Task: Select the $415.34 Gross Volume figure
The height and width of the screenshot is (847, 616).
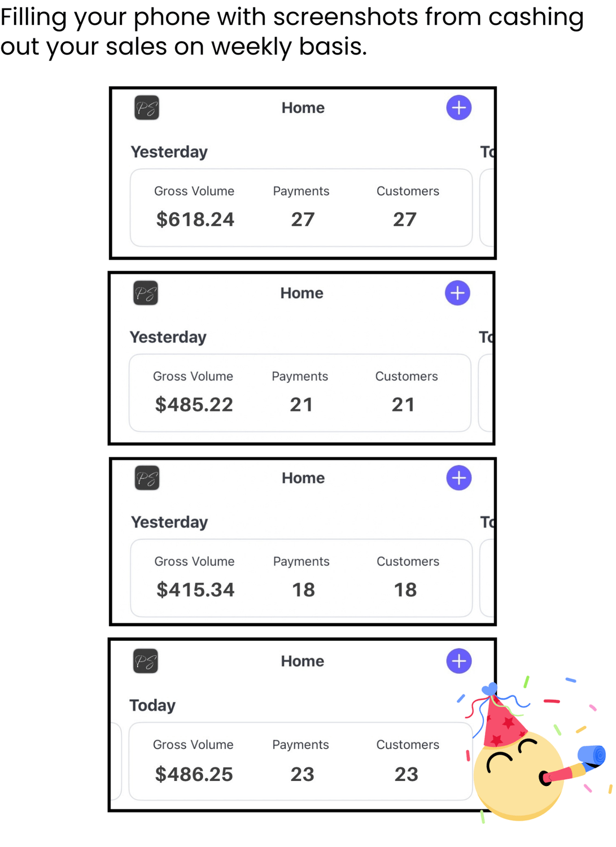Action: [195, 590]
